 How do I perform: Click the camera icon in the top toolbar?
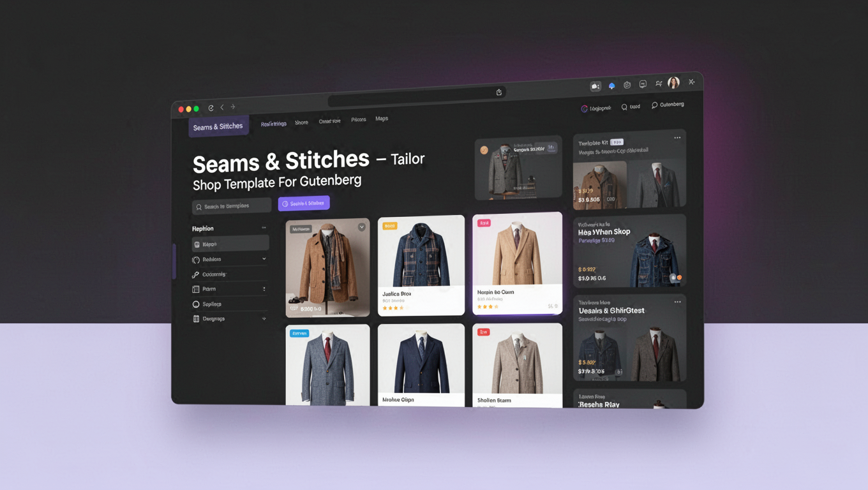(595, 86)
